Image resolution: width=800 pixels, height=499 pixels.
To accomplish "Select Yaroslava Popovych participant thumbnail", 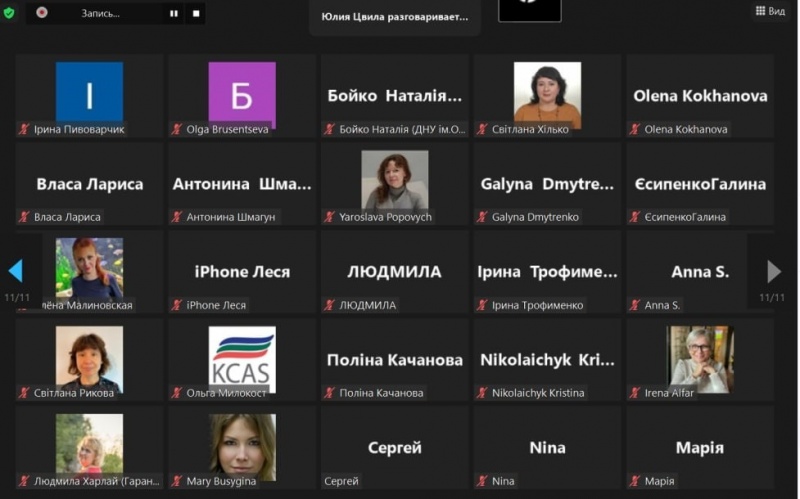I will 395,184.
